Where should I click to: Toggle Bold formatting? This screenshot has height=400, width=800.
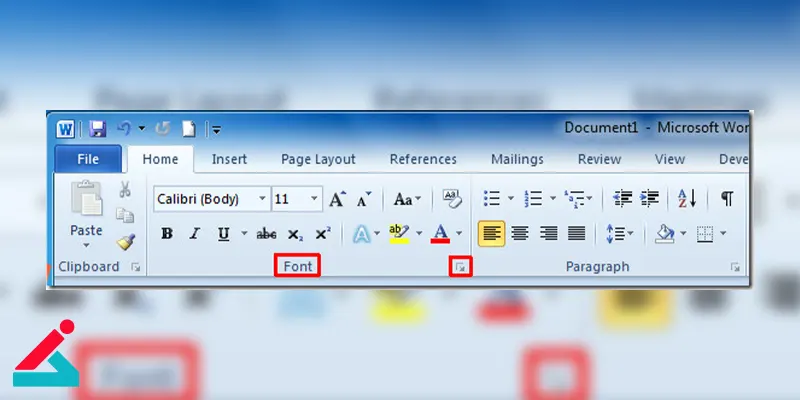(167, 234)
